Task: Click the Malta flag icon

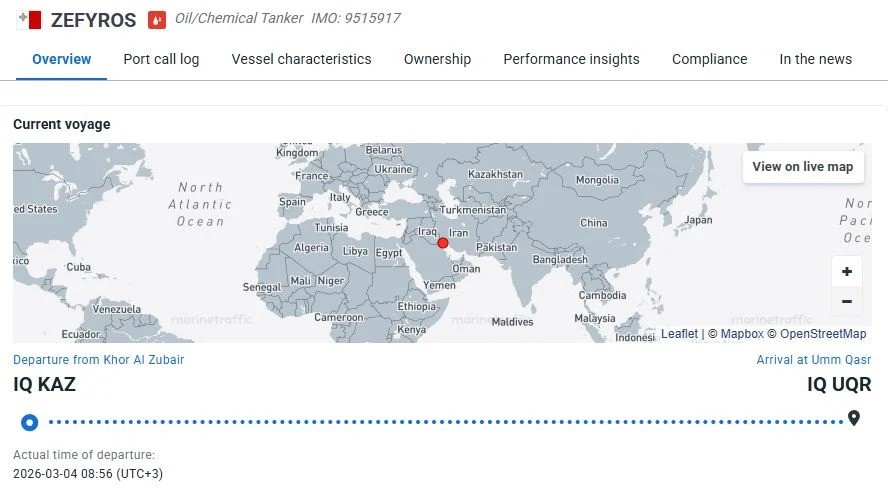Action: [29, 19]
